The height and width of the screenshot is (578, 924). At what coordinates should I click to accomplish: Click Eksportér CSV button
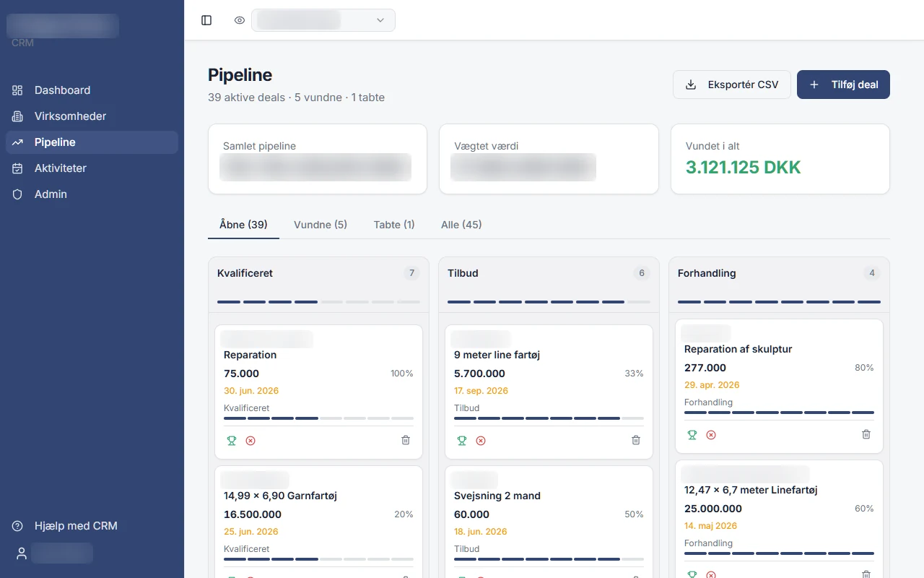[732, 85]
